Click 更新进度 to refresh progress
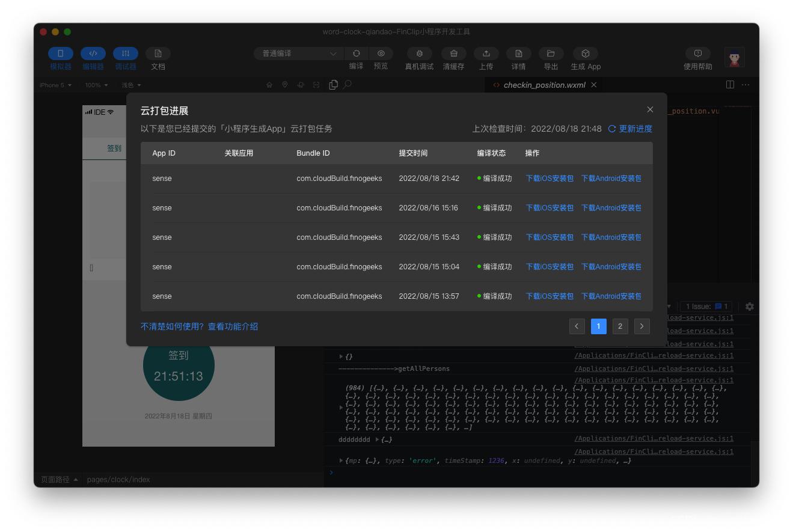This screenshot has width=793, height=532. [x=630, y=129]
